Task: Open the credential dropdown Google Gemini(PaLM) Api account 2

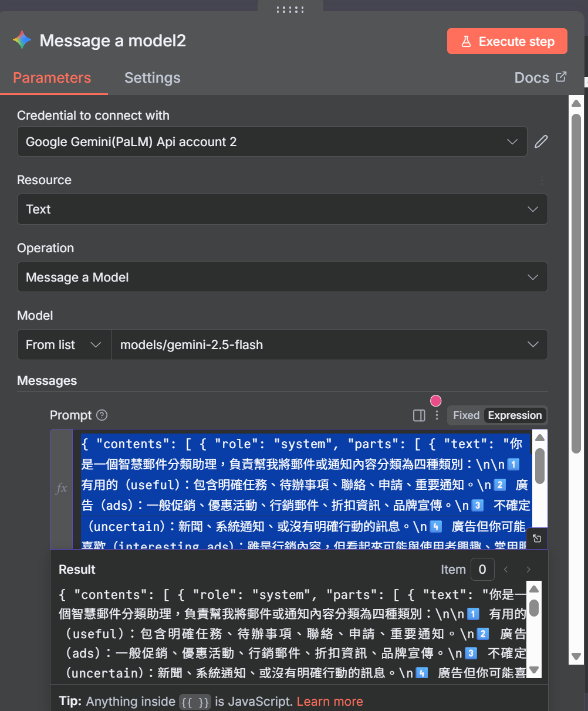Action: [x=272, y=142]
